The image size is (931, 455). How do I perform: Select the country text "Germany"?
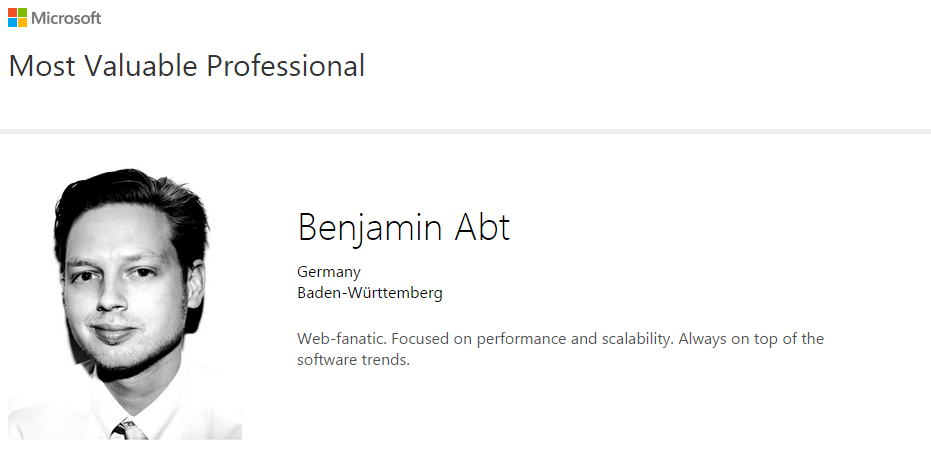coord(329,271)
